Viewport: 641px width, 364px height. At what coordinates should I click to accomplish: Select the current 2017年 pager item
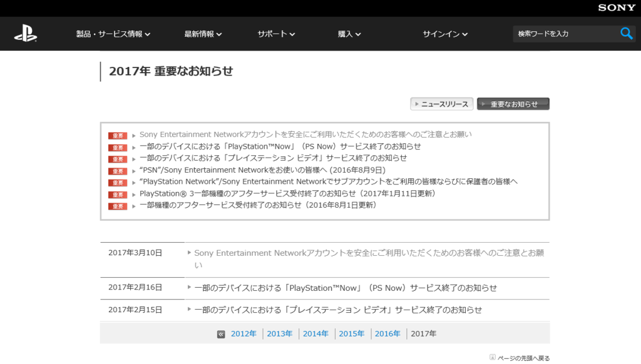pyautogui.click(x=424, y=334)
